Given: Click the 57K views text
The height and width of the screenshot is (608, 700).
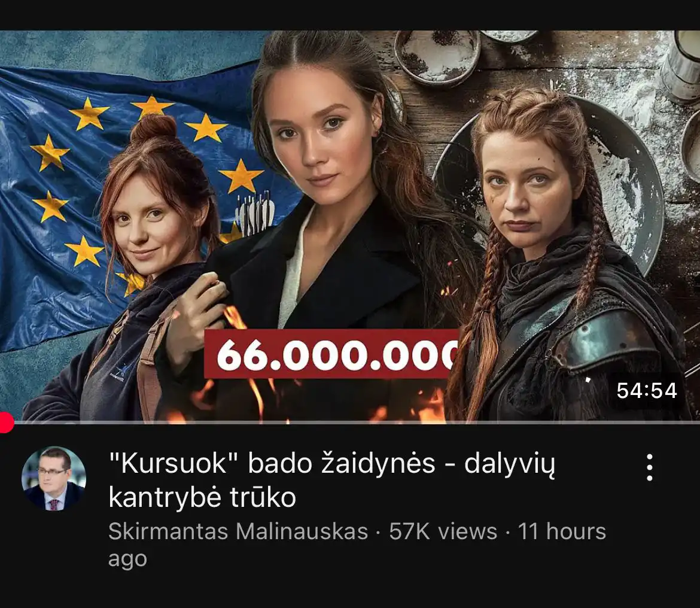Looking at the screenshot, I should [443, 531].
